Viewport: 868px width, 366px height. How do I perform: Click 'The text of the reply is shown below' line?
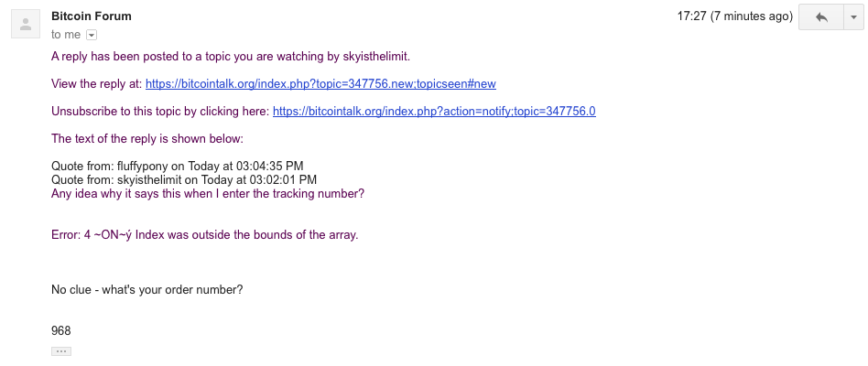147,139
